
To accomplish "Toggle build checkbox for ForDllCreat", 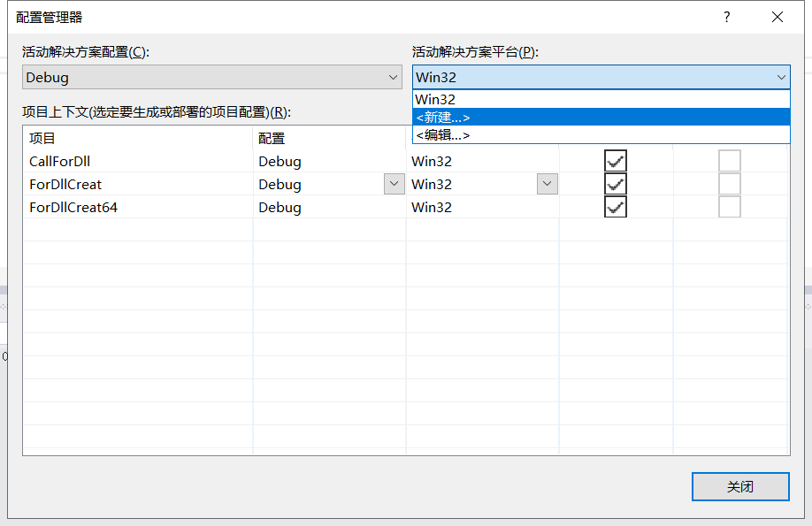I will (x=616, y=184).
